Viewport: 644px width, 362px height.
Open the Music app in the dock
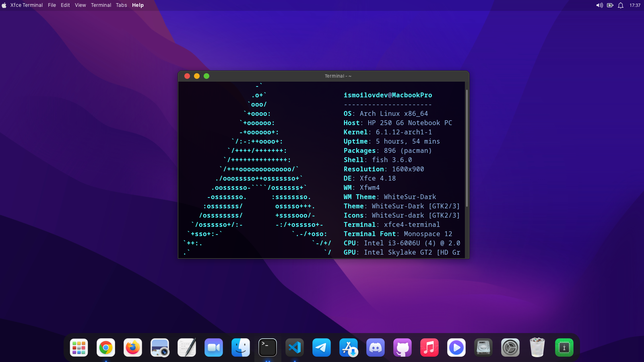pyautogui.click(x=429, y=348)
